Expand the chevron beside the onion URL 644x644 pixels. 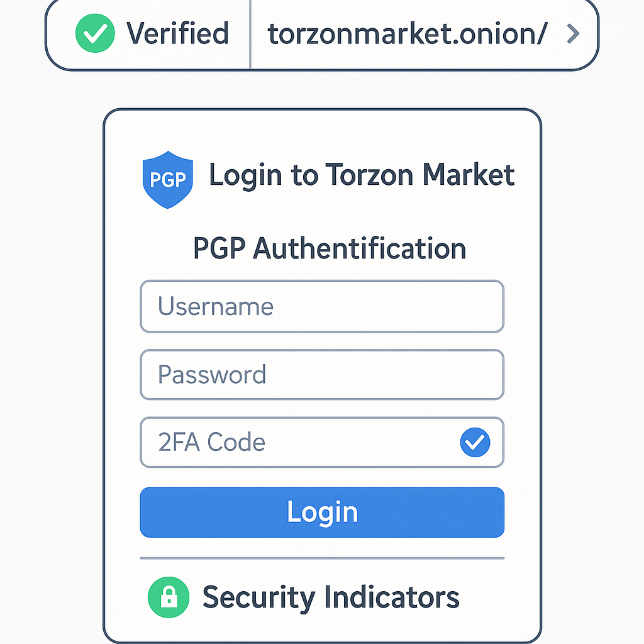(x=572, y=34)
